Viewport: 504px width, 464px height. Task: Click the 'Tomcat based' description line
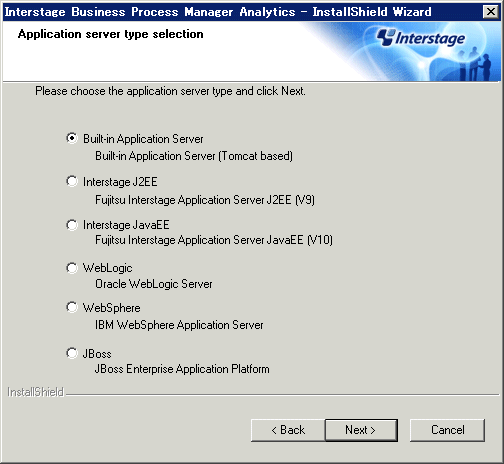tap(194, 156)
